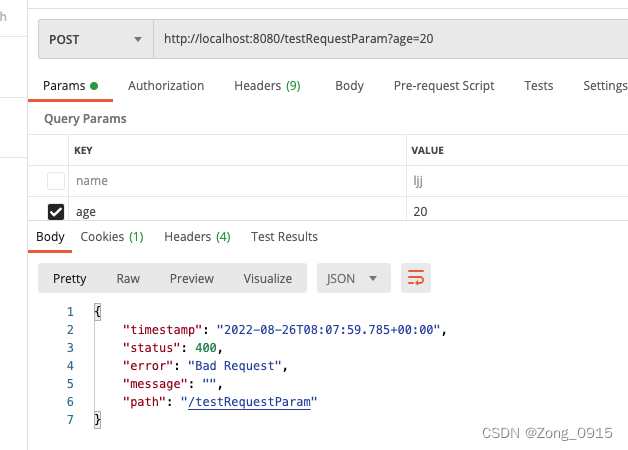Click the request URL input field
Screen dimensions: 628x450
(390, 40)
